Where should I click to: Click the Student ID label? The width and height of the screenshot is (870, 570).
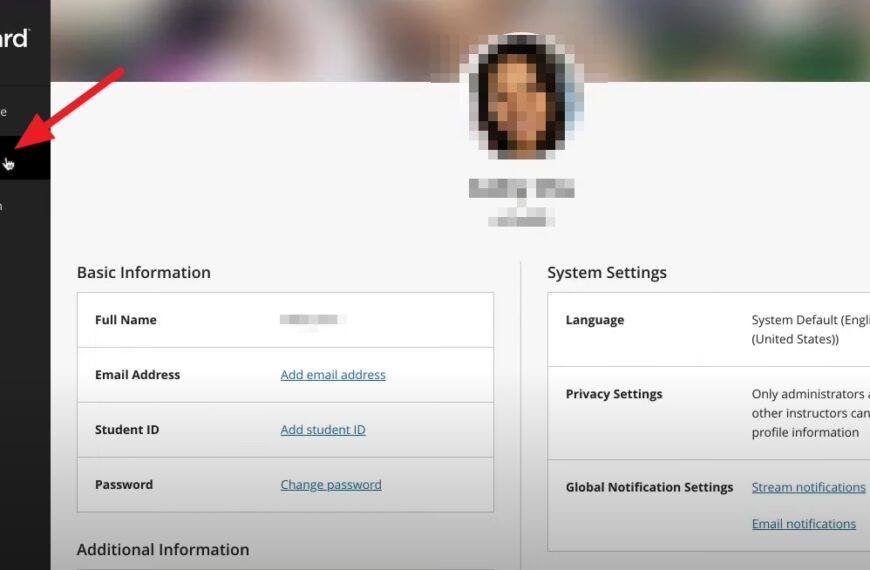coord(127,430)
